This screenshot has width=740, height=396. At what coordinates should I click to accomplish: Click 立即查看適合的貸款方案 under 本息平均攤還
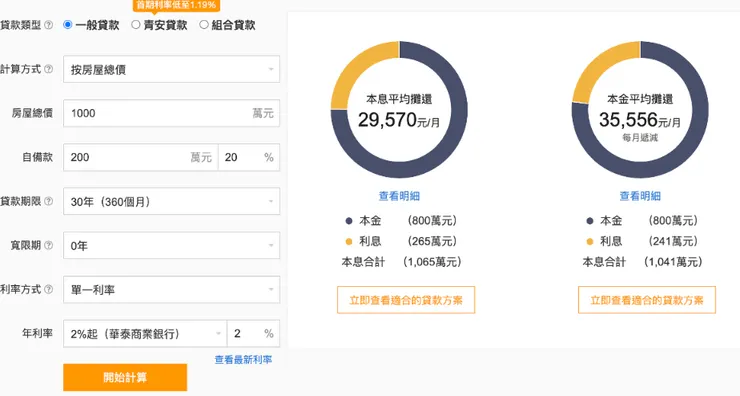coord(406,300)
